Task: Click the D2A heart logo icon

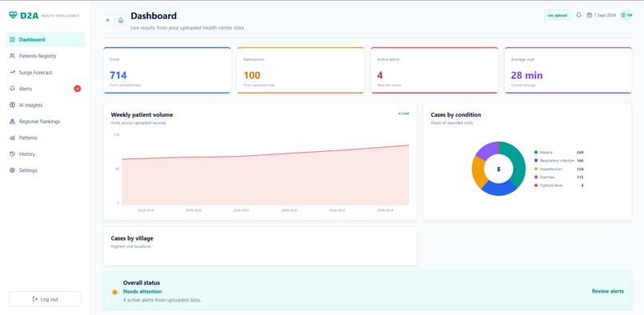Action: pyautogui.click(x=13, y=15)
